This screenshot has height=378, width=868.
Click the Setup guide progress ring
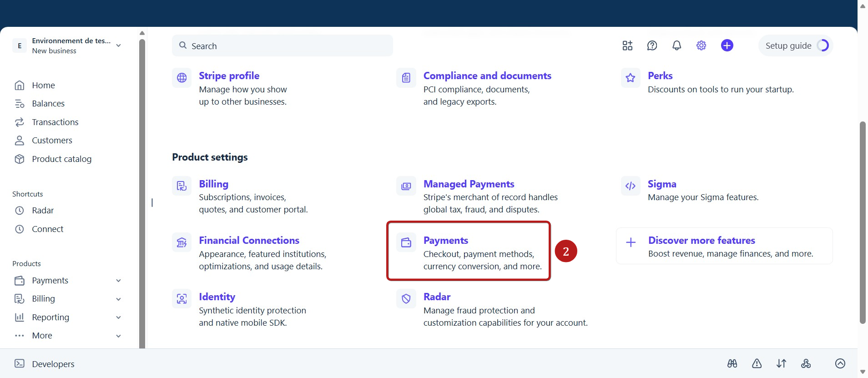point(823,45)
